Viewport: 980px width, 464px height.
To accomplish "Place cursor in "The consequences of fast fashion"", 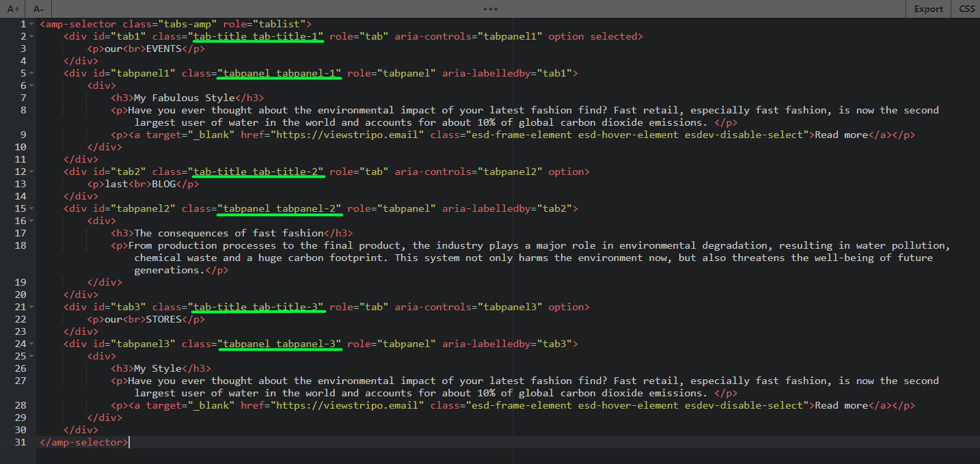I will [x=229, y=233].
